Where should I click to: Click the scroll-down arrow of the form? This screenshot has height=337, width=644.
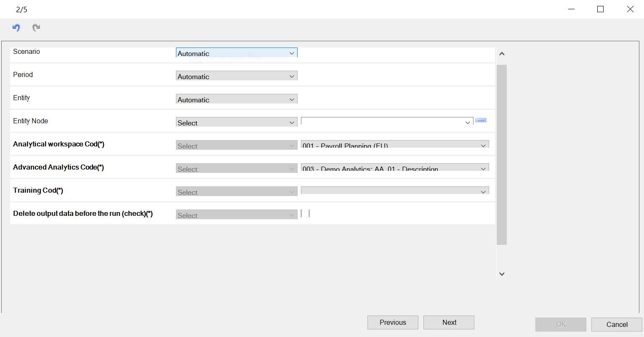502,274
